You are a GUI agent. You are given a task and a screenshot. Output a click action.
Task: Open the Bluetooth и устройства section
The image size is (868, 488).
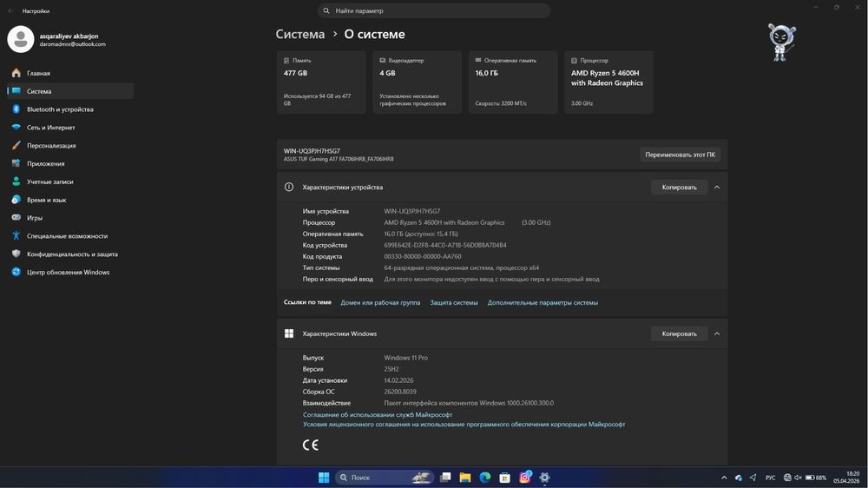pyautogui.click(x=60, y=109)
